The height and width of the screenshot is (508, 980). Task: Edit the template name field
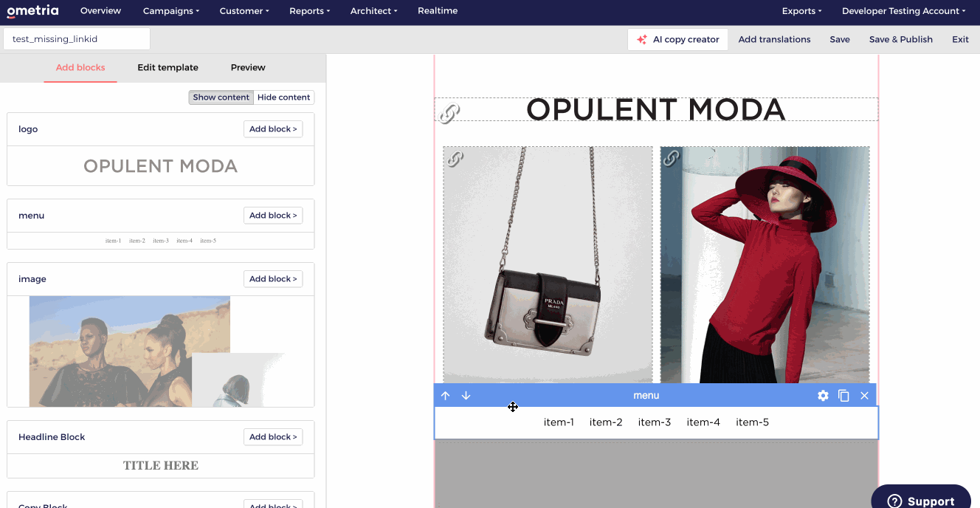tap(77, 39)
